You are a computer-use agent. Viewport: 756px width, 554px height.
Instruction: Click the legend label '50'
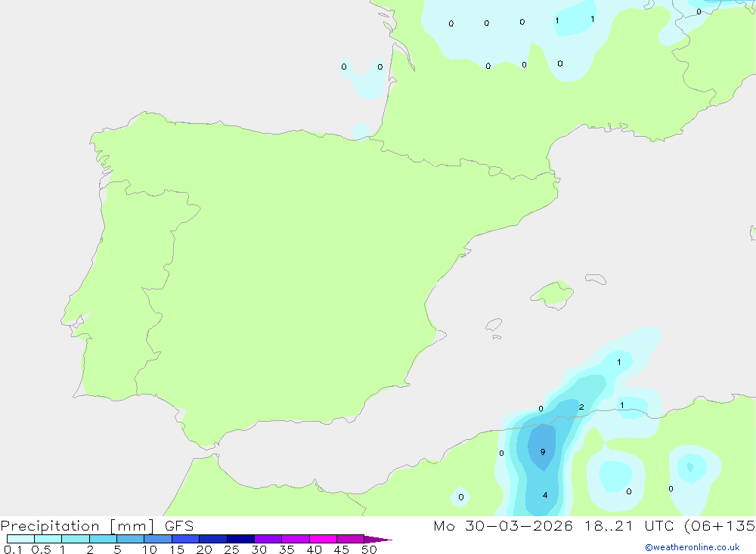pyautogui.click(x=370, y=549)
